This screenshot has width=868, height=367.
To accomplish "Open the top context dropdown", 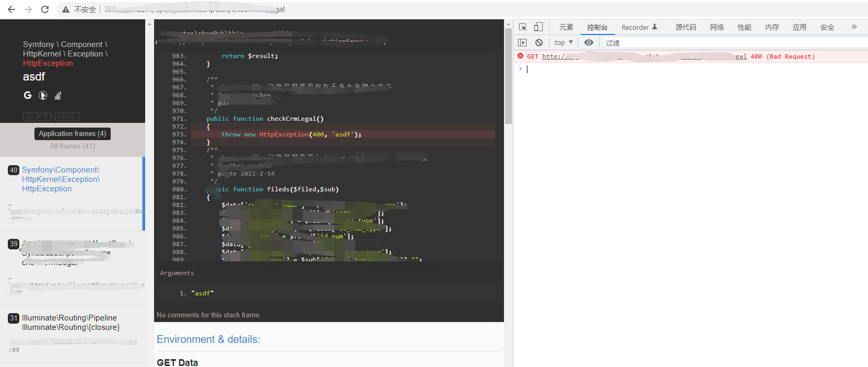I will pyautogui.click(x=564, y=42).
